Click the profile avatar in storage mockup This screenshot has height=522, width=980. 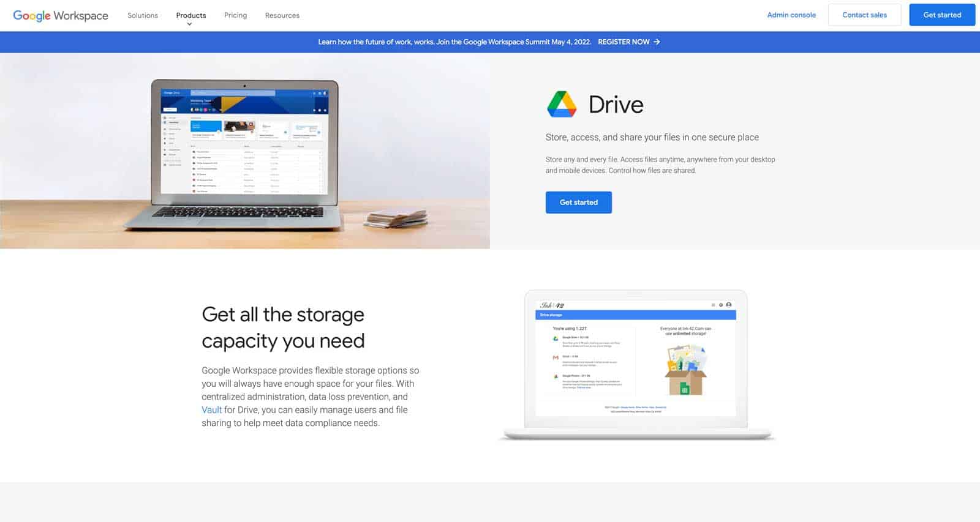[728, 305]
